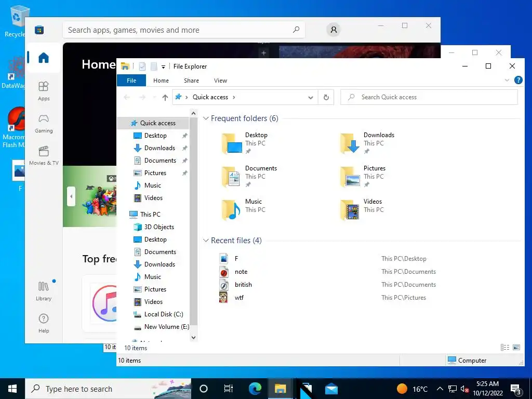
Task: Open Help in Microsoft Store sidebar
Action: pos(44,323)
